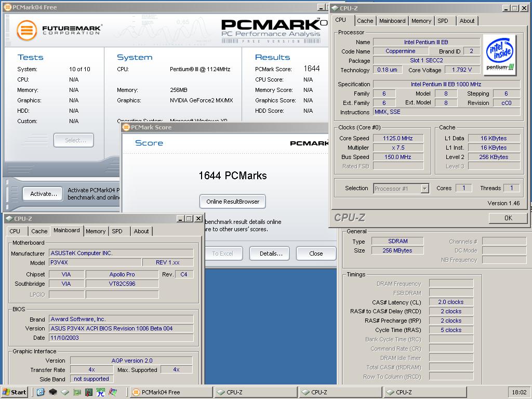
Task: Launch the green card icon in quick launch
Action: point(77,392)
